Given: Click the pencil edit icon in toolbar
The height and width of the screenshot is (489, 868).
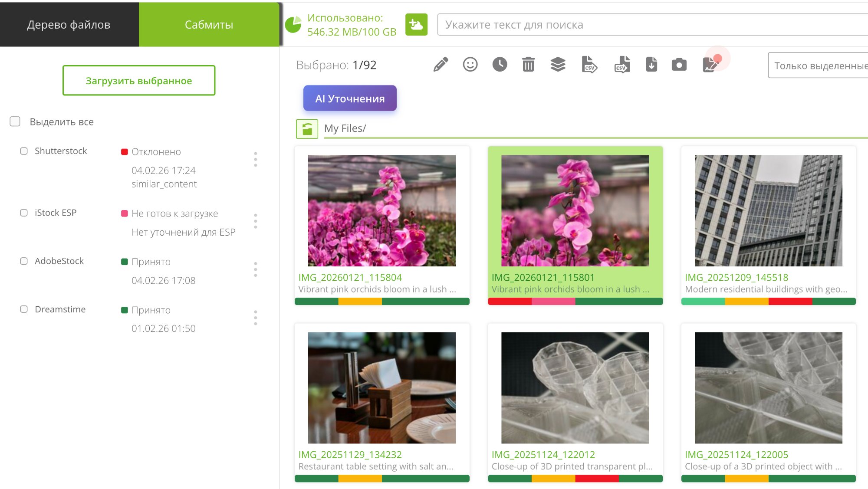Looking at the screenshot, I should pyautogui.click(x=441, y=65).
